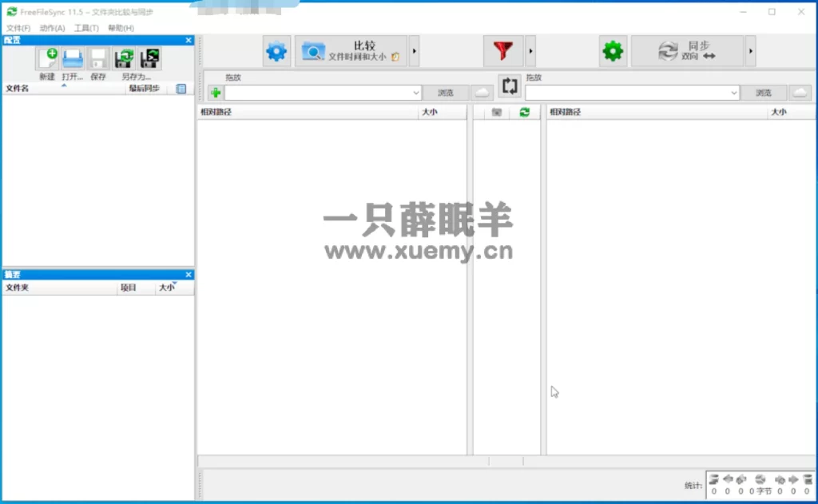
Task: Sort configurations by 文件名 column
Action: tap(64, 89)
